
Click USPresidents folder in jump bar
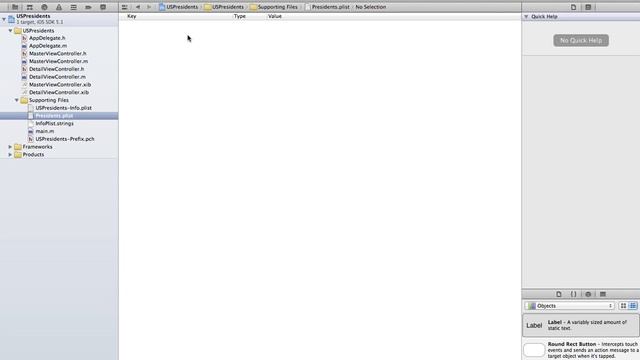[224, 7]
